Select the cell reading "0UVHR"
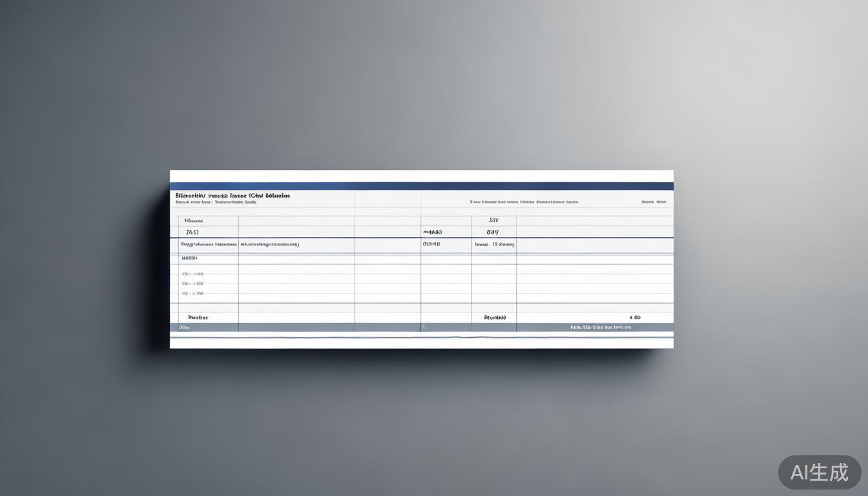The width and height of the screenshot is (868, 496). point(431,244)
